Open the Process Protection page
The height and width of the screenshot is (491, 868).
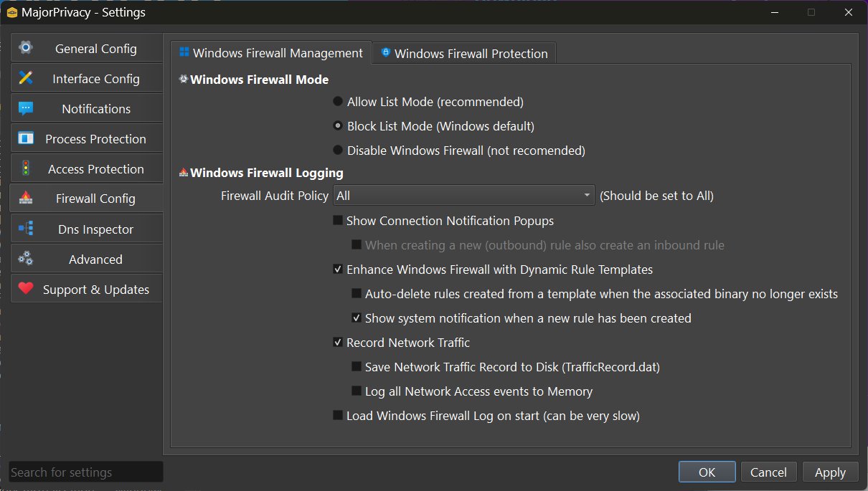(x=87, y=139)
